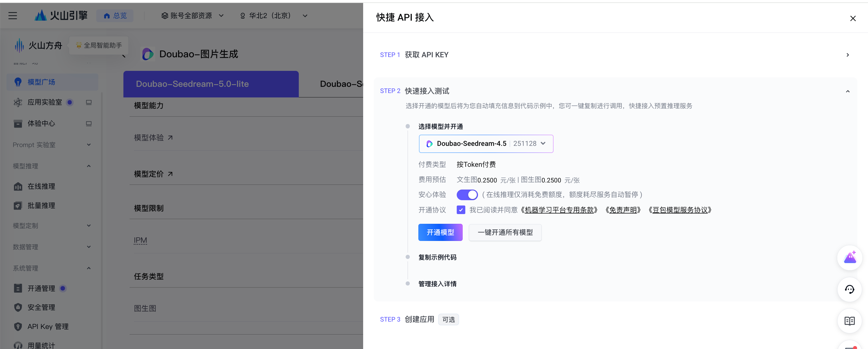Open the Doubao-Seedream-4.5 model dropdown

[486, 144]
